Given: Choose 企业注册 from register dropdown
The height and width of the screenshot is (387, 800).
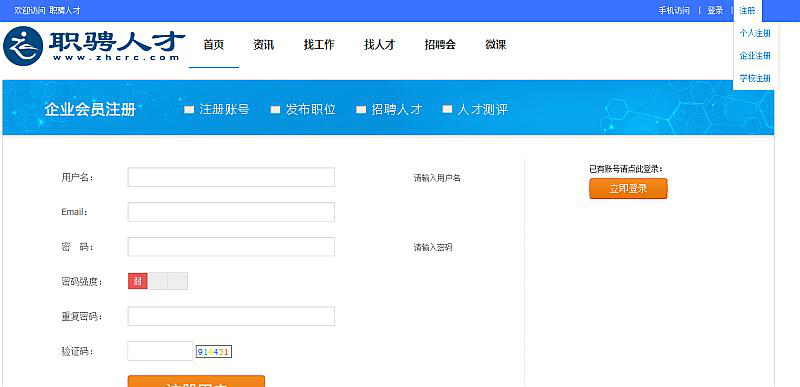Looking at the screenshot, I should pyautogui.click(x=755, y=56).
